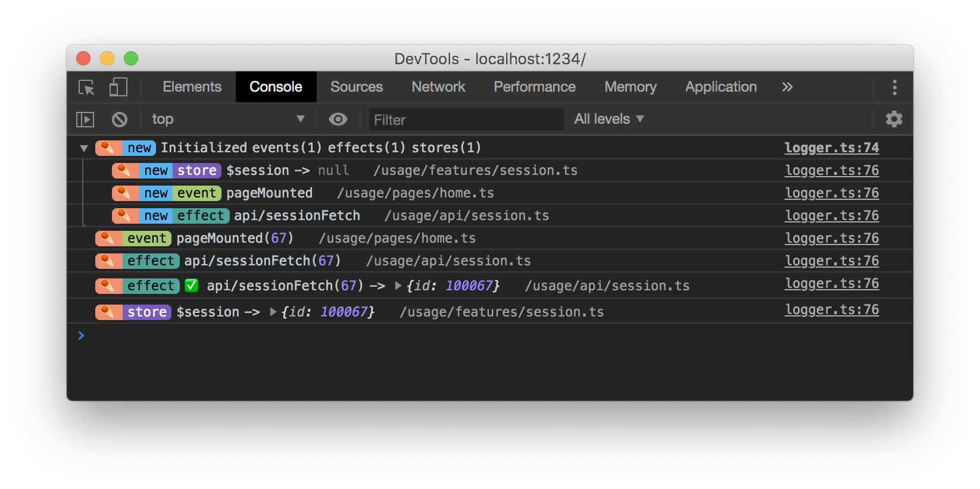Switch to the Elements tab

[x=192, y=87]
